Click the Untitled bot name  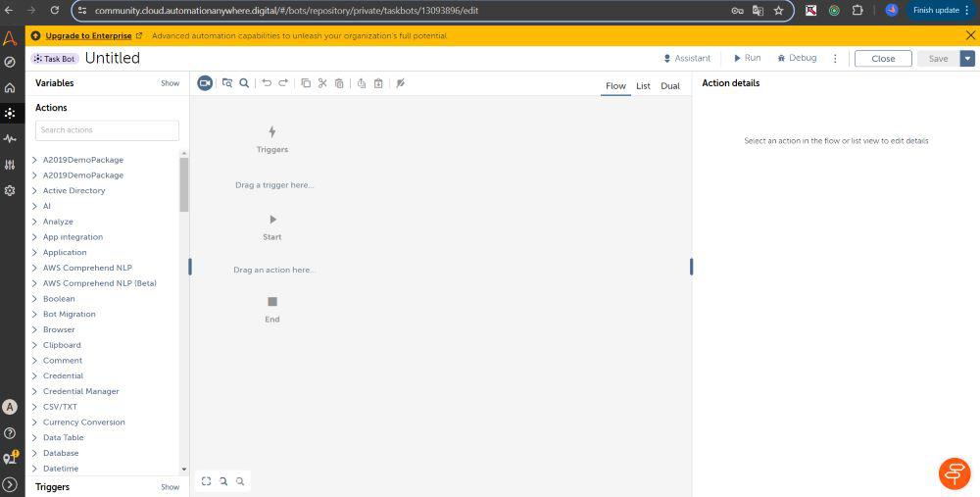(x=113, y=58)
